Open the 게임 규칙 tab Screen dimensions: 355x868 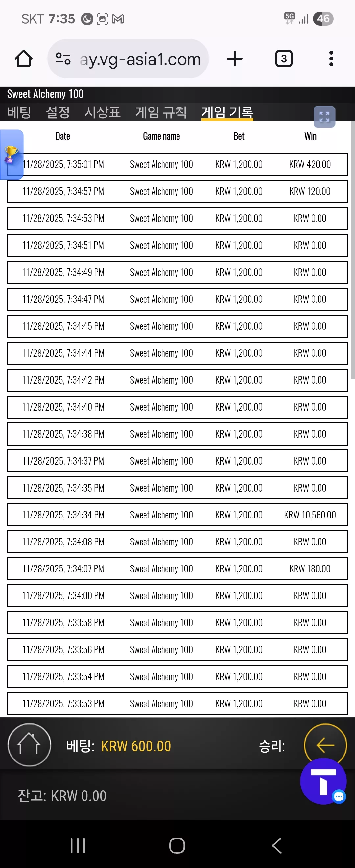point(161,112)
